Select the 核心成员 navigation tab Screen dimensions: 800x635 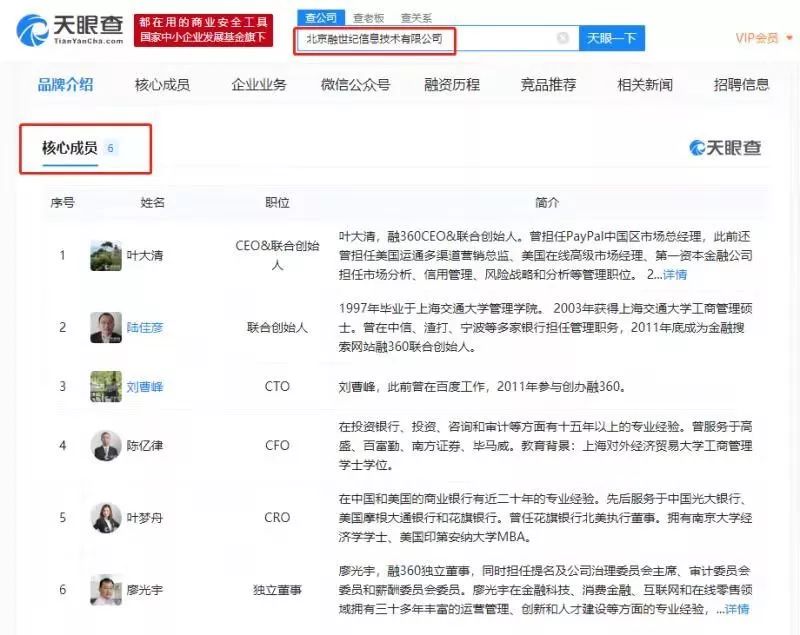click(x=162, y=85)
